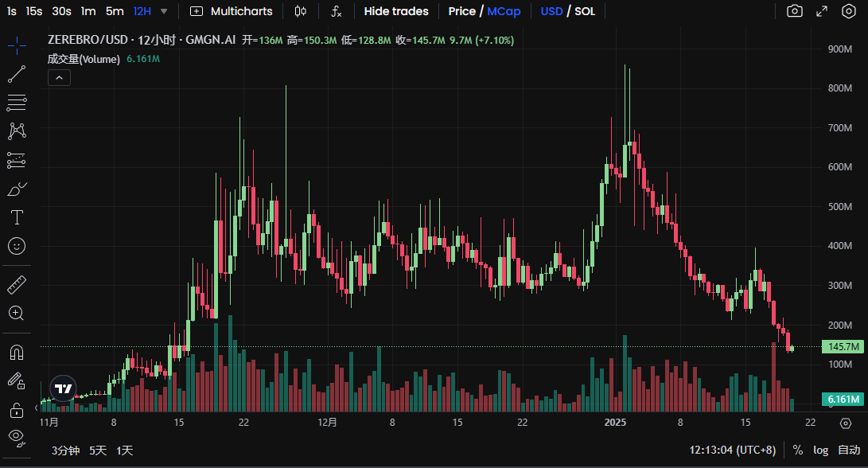Viewport: 868px width, 468px height.
Task: Click the Hide trades button
Action: click(x=396, y=11)
